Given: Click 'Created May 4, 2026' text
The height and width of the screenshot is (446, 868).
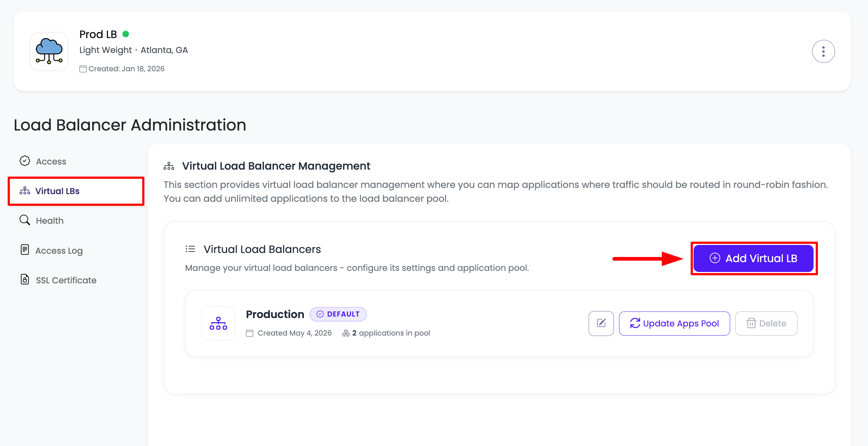Looking at the screenshot, I should click(295, 333).
